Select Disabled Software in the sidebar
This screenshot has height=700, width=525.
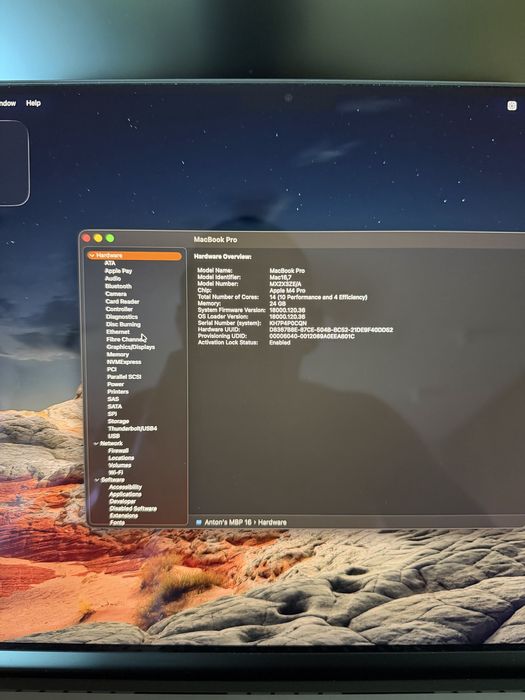[x=133, y=508]
